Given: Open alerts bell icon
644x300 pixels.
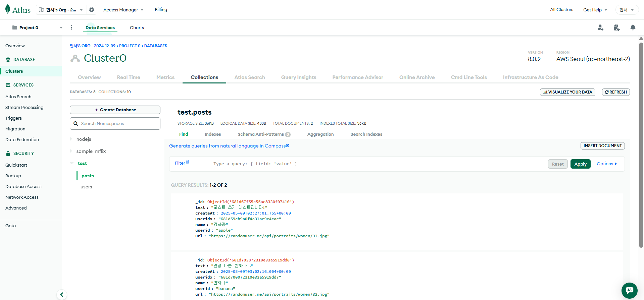Looking at the screenshot, I should tap(633, 27).
